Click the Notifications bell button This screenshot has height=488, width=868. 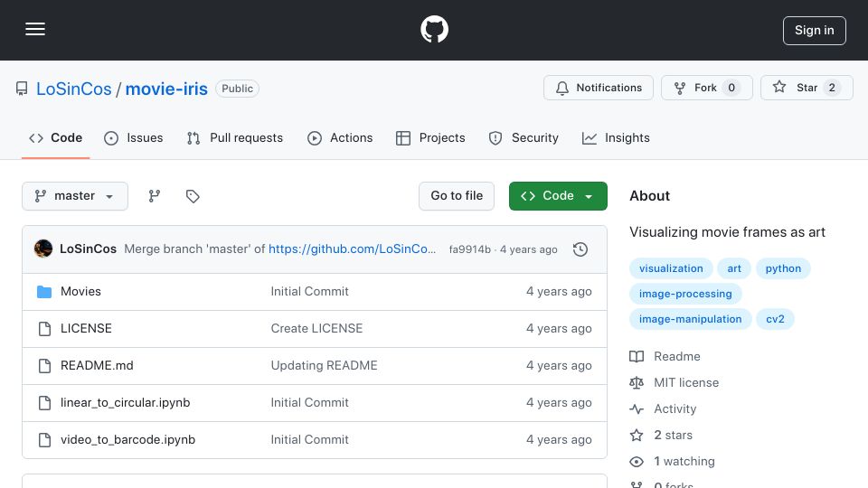point(599,88)
